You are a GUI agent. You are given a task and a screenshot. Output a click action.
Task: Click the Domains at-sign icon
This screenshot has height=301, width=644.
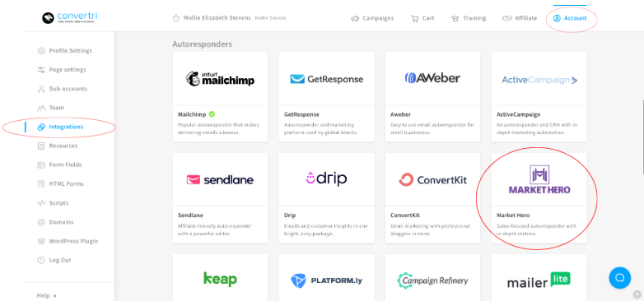(41, 222)
